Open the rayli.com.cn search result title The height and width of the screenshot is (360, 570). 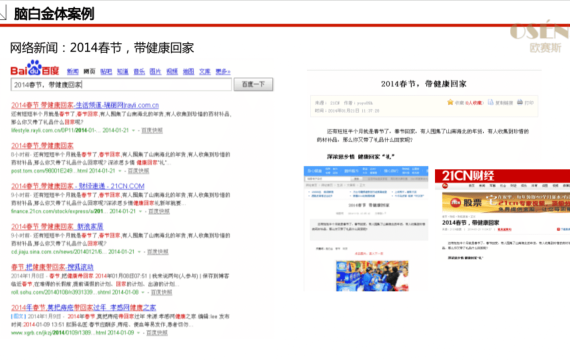point(85,105)
